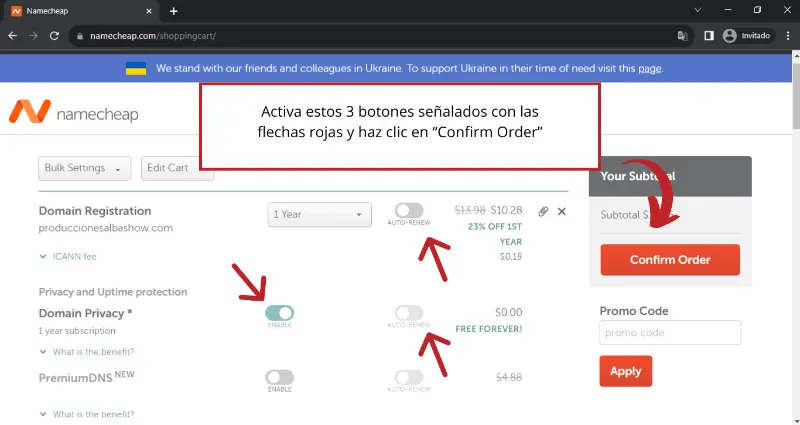This screenshot has width=800, height=425.
Task: Click the Confirm Order button
Action: tap(670, 260)
